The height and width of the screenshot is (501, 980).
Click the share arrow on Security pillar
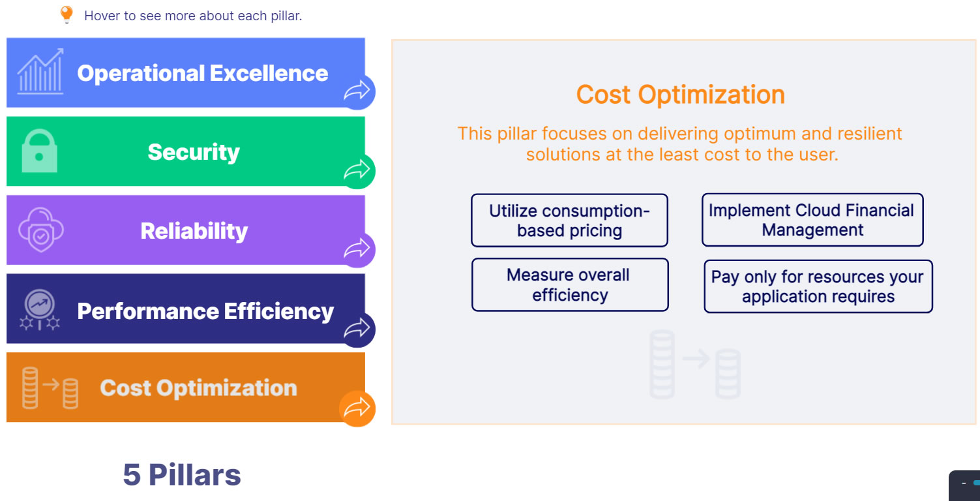pyautogui.click(x=357, y=171)
